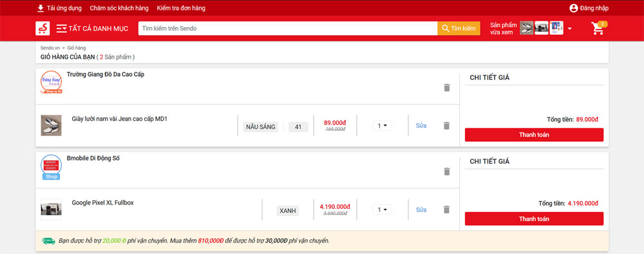Viewport: 644px width, 254px height.
Task: Click Thanh toán for 89.000đ order
Action: tap(534, 135)
